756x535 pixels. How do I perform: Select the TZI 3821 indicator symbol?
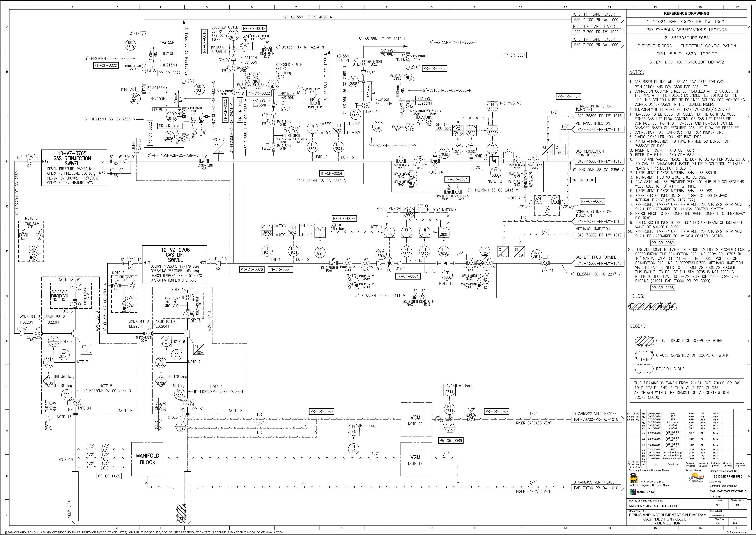click(x=339, y=128)
